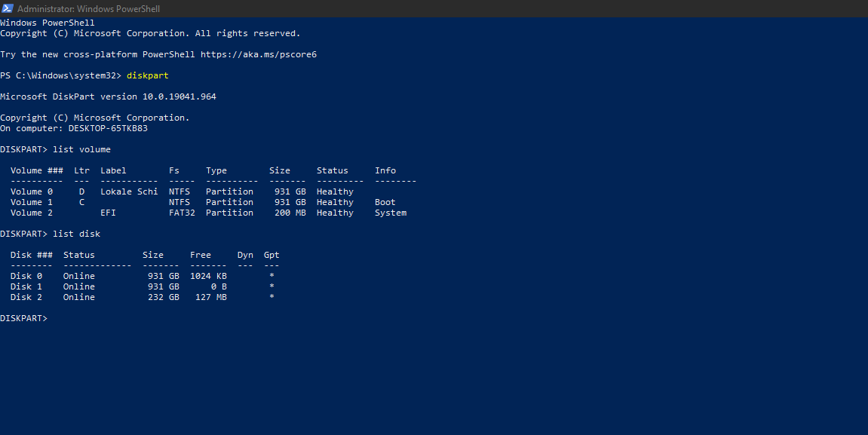The image size is (868, 435).
Task: Click 'NTFS' in the Volume 0 row
Action: (179, 191)
